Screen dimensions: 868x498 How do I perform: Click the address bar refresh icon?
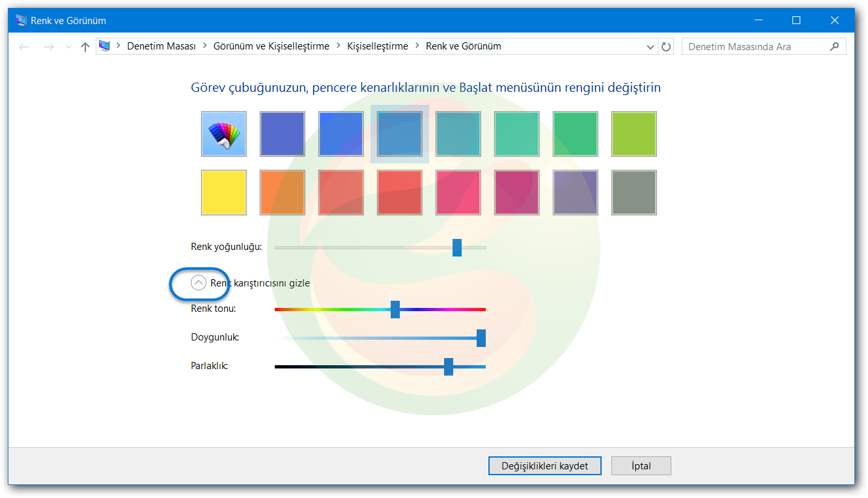coord(665,46)
